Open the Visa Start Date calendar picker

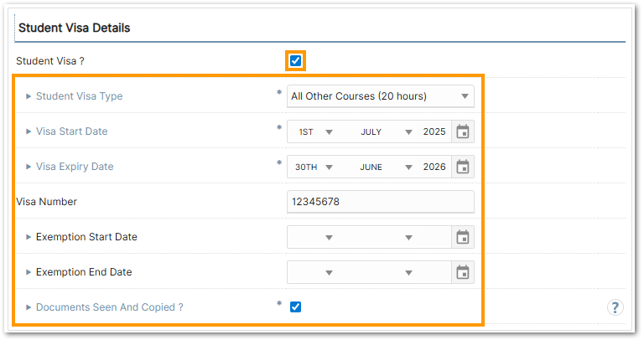coord(462,131)
